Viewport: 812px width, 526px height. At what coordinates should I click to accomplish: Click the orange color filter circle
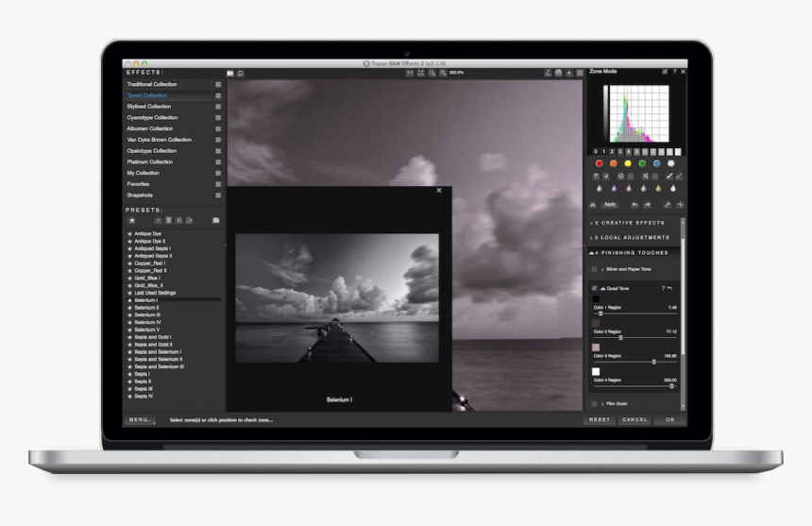614,163
